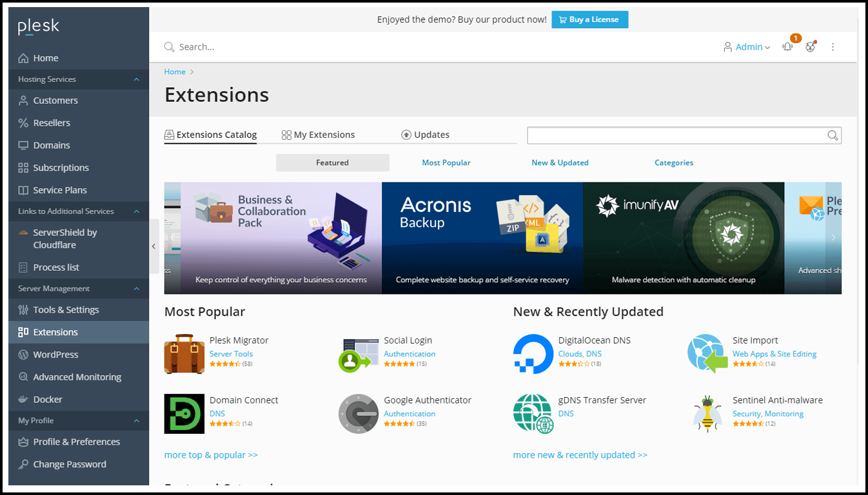This screenshot has width=868, height=495.
Task: Select the Featured filter
Action: pyautogui.click(x=333, y=163)
